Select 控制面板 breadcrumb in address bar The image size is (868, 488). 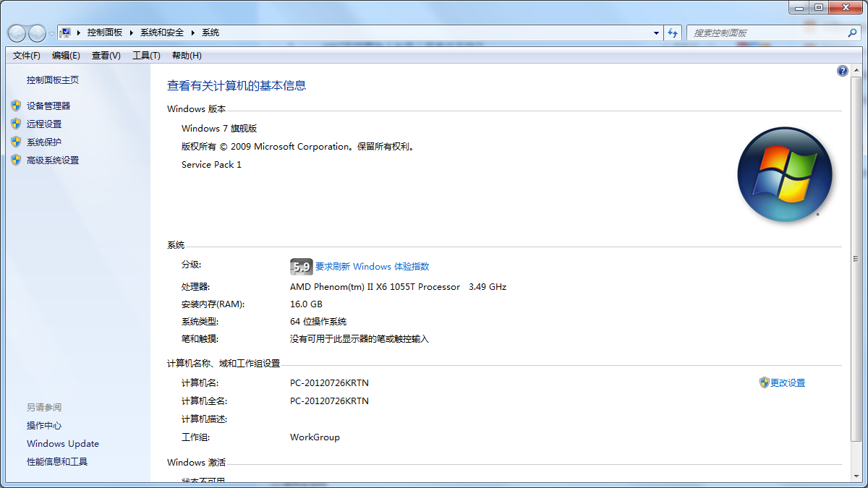coord(105,33)
